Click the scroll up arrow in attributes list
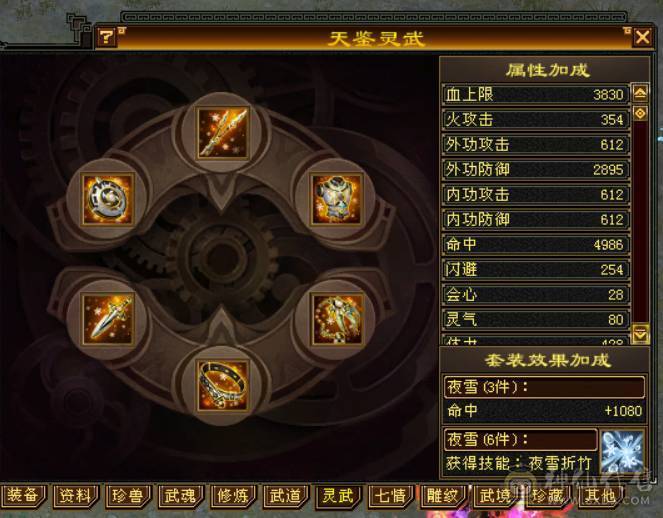 (x=640, y=93)
